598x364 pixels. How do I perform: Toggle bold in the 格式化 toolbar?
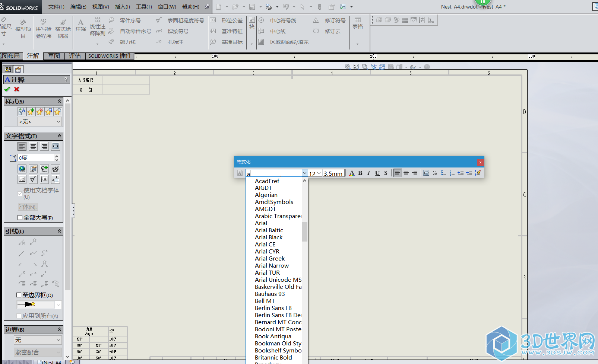coord(360,173)
